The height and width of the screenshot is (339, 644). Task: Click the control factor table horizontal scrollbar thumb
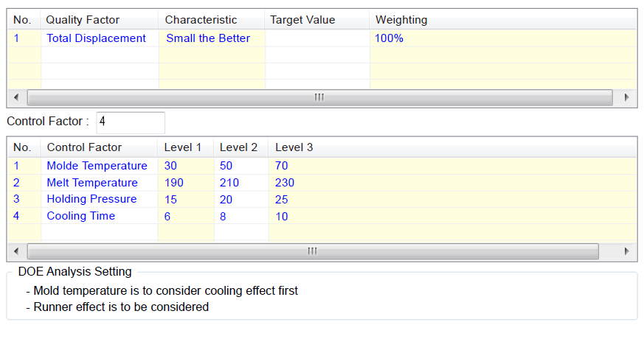pyautogui.click(x=312, y=251)
